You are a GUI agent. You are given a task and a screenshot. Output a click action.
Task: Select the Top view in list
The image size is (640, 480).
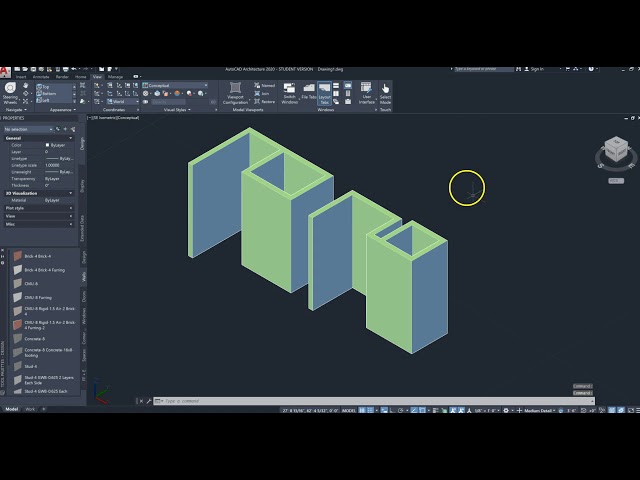[55, 87]
